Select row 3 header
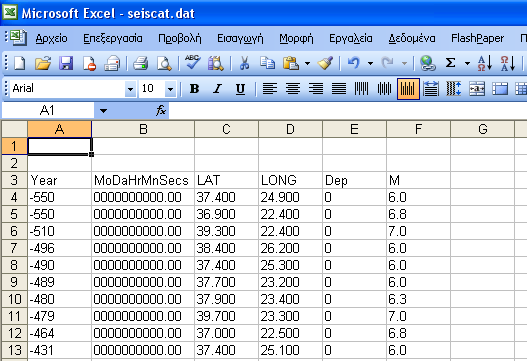The height and width of the screenshot is (361, 527). (14, 180)
